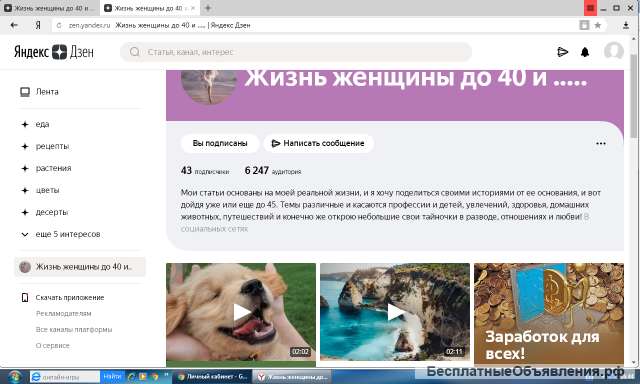This screenshot has width=640, height=384.
Task: Click Найти button in taskbar
Action: (112, 377)
